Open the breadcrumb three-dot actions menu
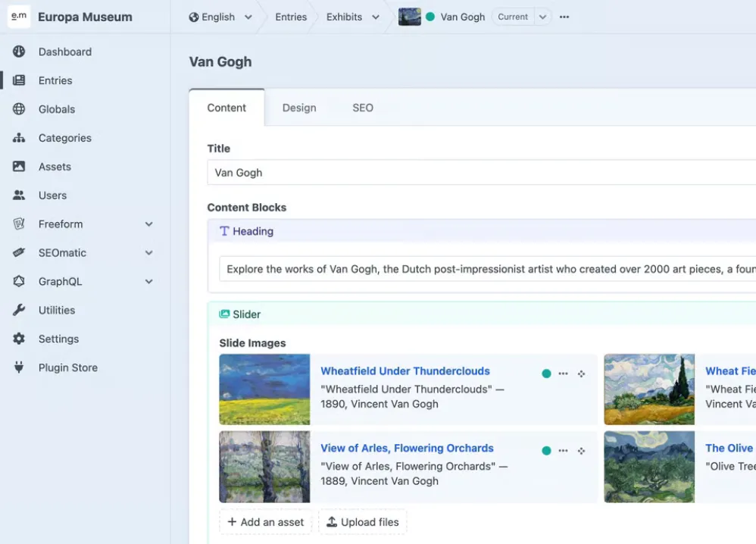The width and height of the screenshot is (756, 544). 564,17
